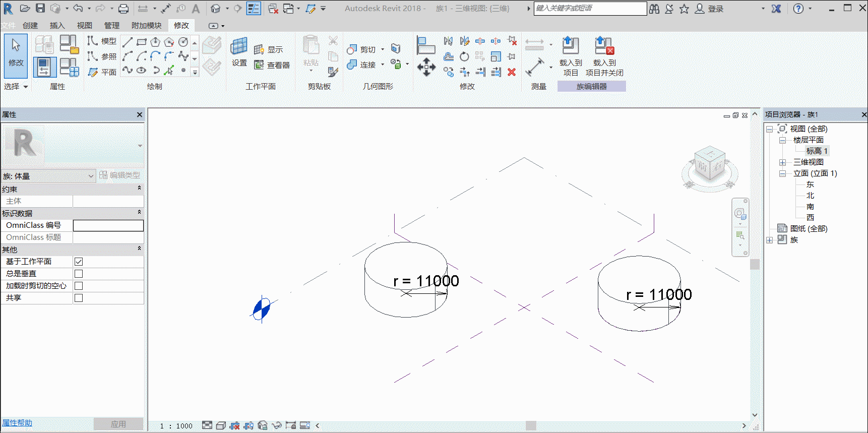
Task: Click the ViewCube in the 3D view
Action: coord(710,163)
